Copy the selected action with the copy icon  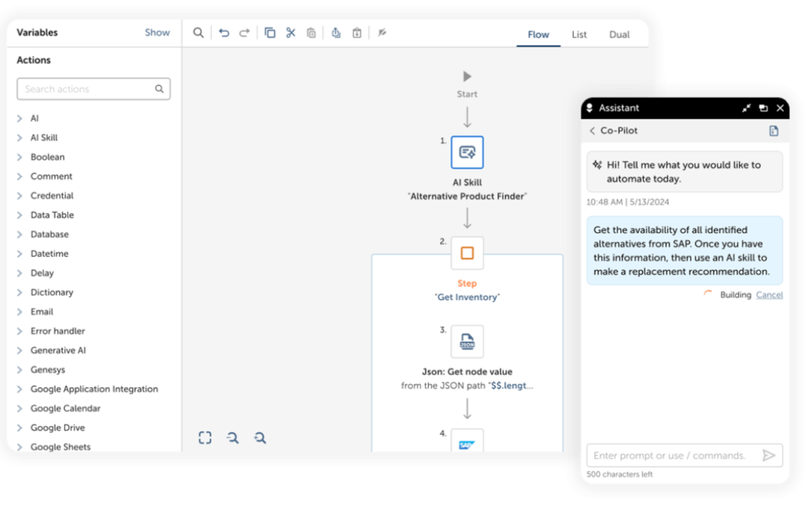tap(270, 33)
